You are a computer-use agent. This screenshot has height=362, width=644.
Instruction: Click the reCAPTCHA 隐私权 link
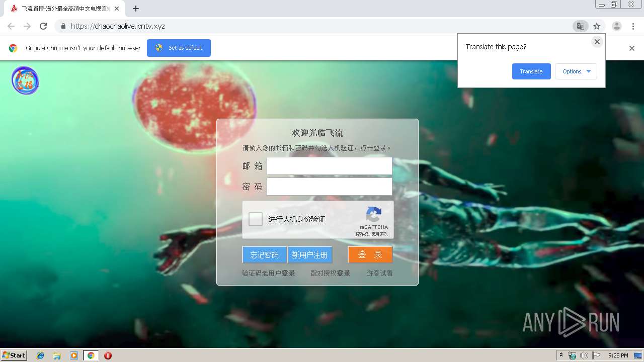coord(362,234)
